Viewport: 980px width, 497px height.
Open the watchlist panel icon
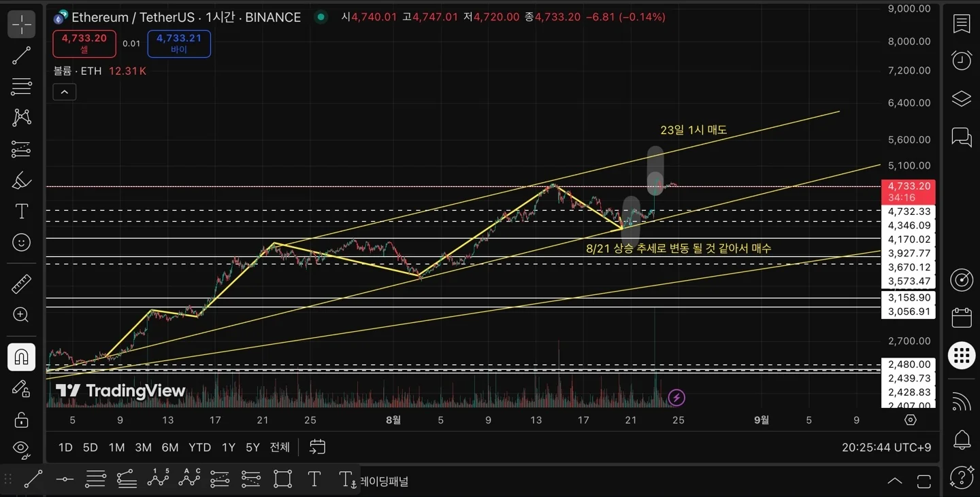point(961,24)
